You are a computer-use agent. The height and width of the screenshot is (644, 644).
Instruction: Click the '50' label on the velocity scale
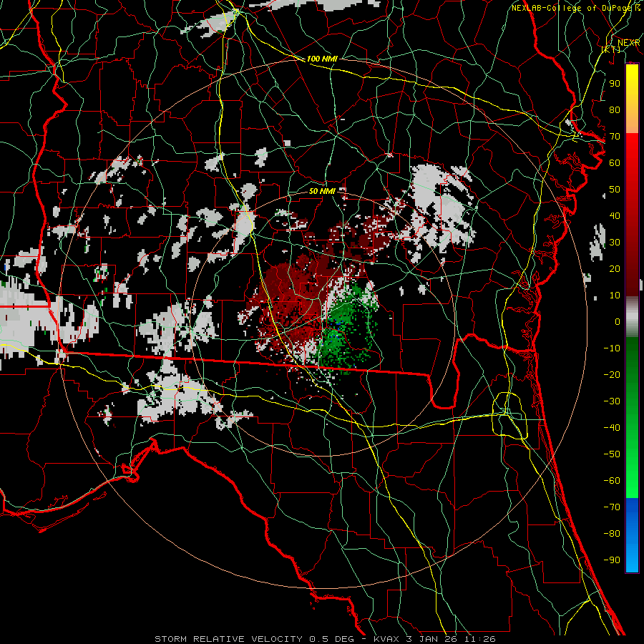pyautogui.click(x=615, y=190)
